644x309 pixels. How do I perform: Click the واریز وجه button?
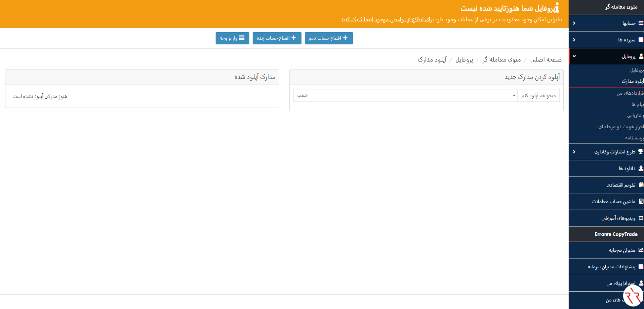point(232,38)
